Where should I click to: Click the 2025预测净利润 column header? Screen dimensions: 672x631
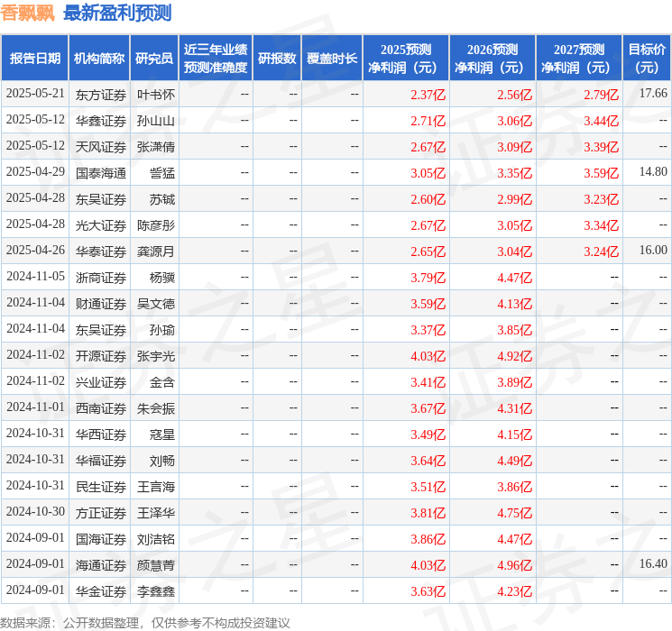406,59
